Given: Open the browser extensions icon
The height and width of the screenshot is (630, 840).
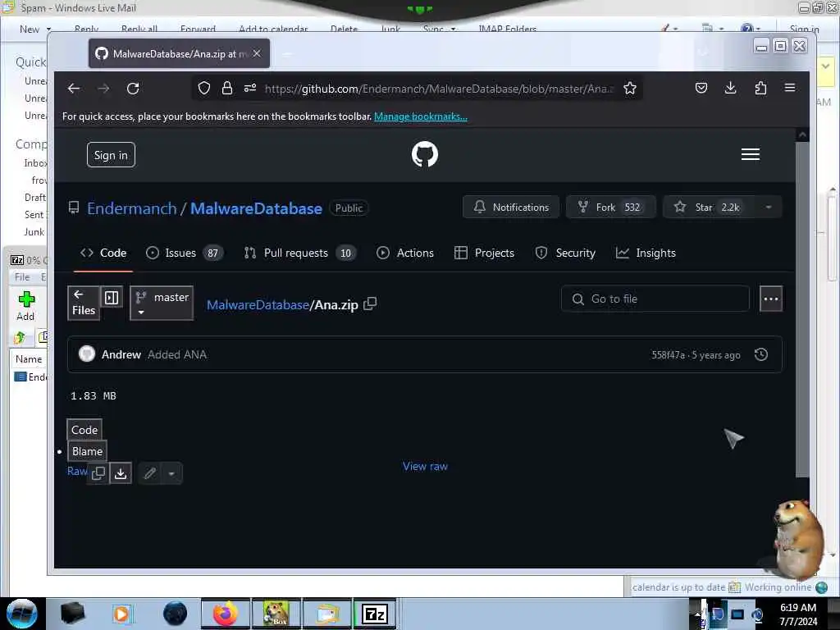Looking at the screenshot, I should pyautogui.click(x=760, y=88).
